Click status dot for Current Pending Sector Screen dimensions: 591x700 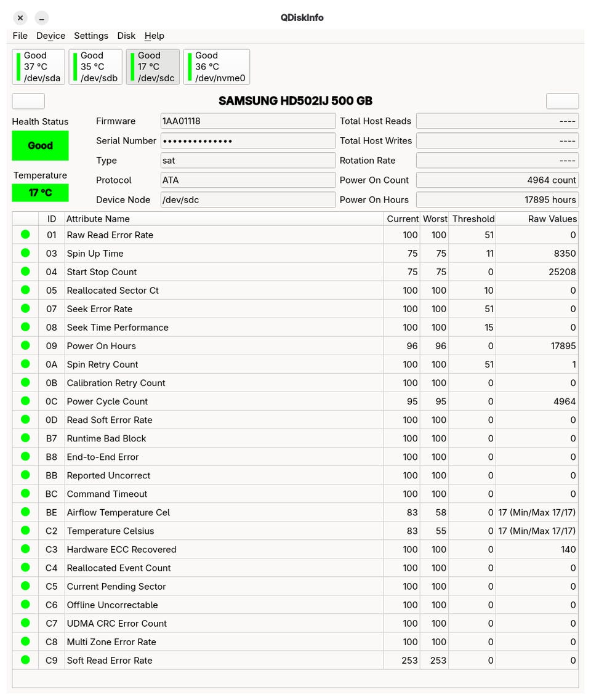[25, 586]
